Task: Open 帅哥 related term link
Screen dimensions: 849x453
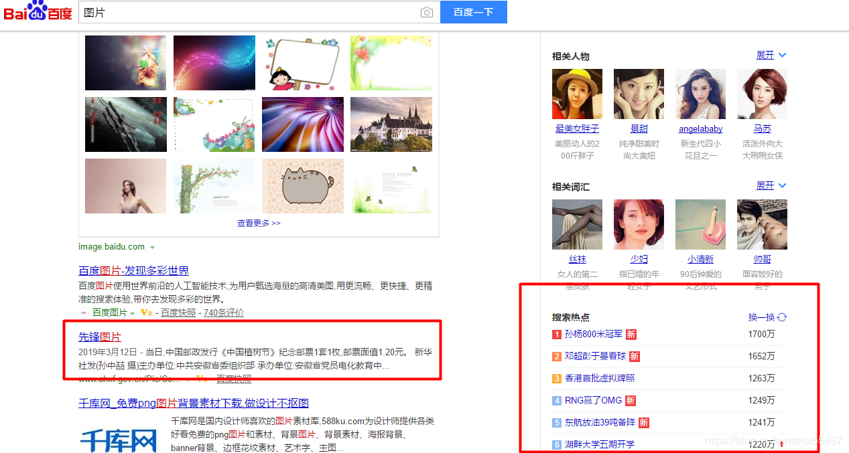Action: pyautogui.click(x=762, y=259)
